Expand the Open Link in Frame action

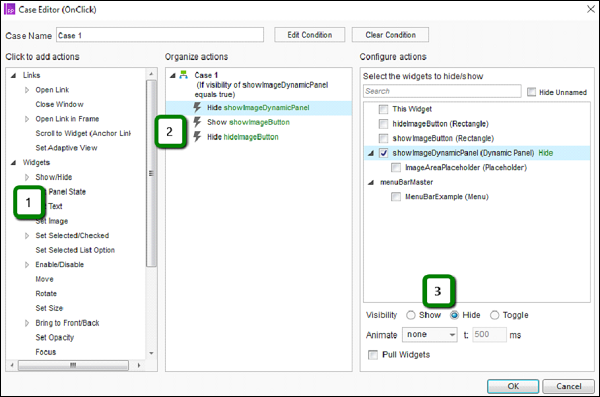pyautogui.click(x=27, y=119)
